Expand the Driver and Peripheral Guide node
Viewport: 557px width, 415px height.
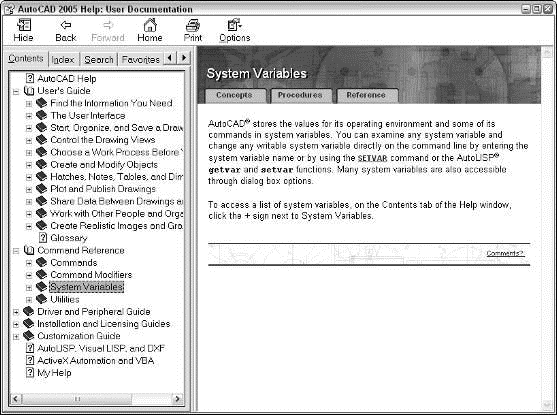pyautogui.click(x=16, y=312)
